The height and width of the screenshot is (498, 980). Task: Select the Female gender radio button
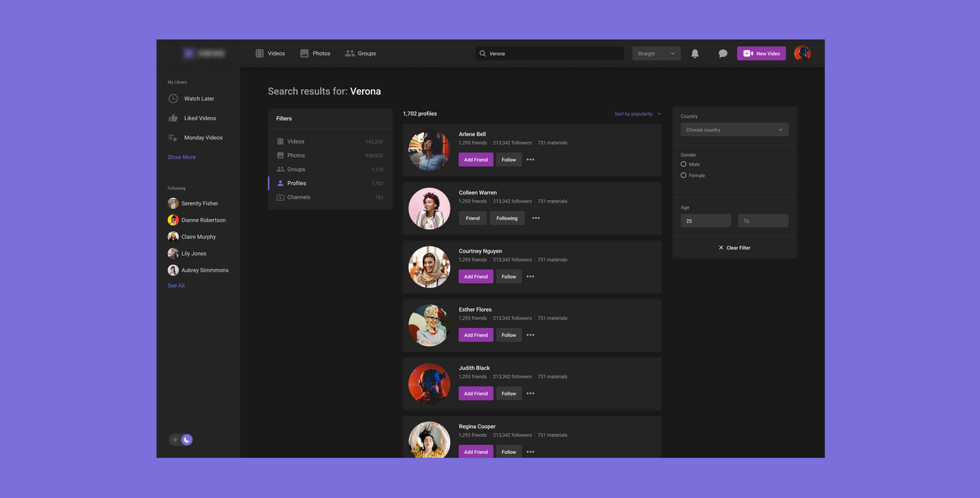[683, 176]
